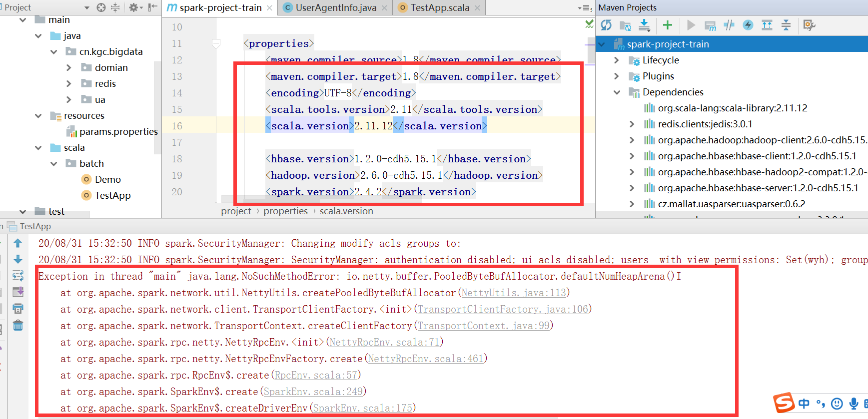Image resolution: width=868 pixels, height=419 pixels.
Task: Collapse the java folder
Action: 38,36
